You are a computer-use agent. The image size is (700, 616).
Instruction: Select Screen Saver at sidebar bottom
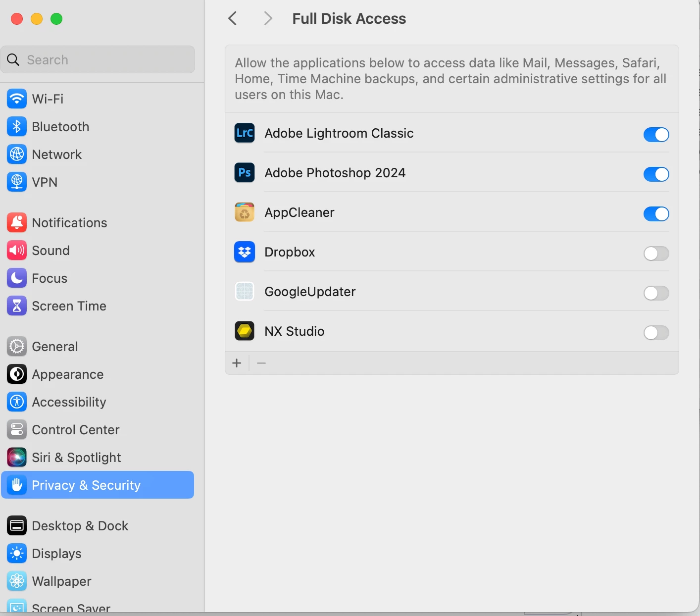tap(71, 608)
